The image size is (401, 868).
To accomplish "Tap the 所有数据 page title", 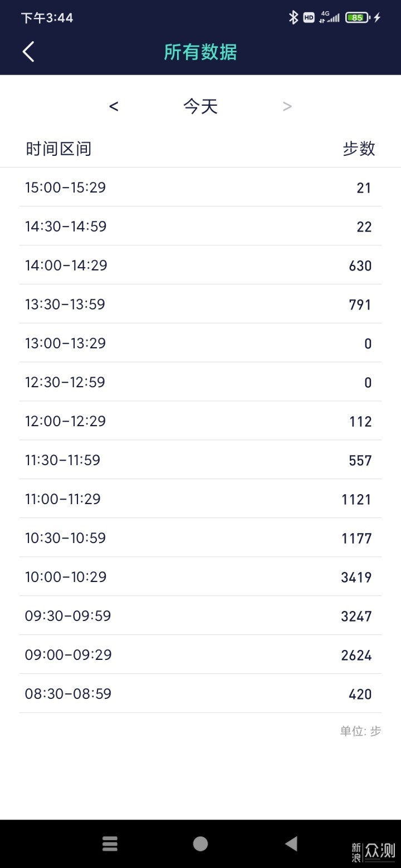I will [x=200, y=52].
